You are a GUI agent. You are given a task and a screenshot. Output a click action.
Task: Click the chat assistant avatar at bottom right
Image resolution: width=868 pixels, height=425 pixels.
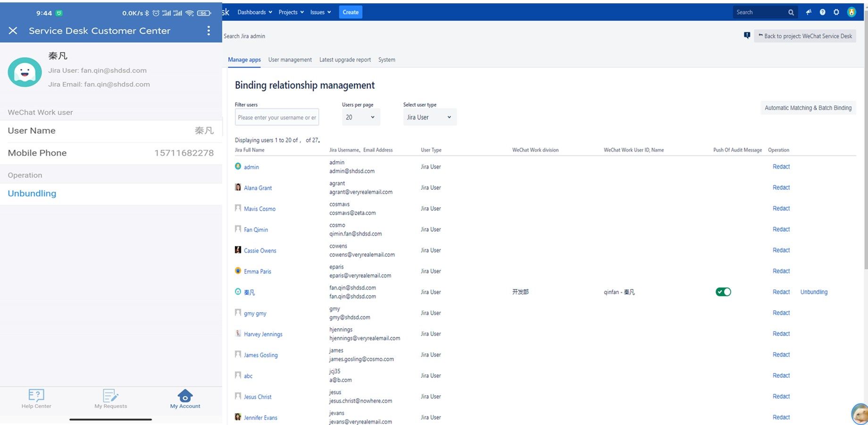(x=860, y=414)
